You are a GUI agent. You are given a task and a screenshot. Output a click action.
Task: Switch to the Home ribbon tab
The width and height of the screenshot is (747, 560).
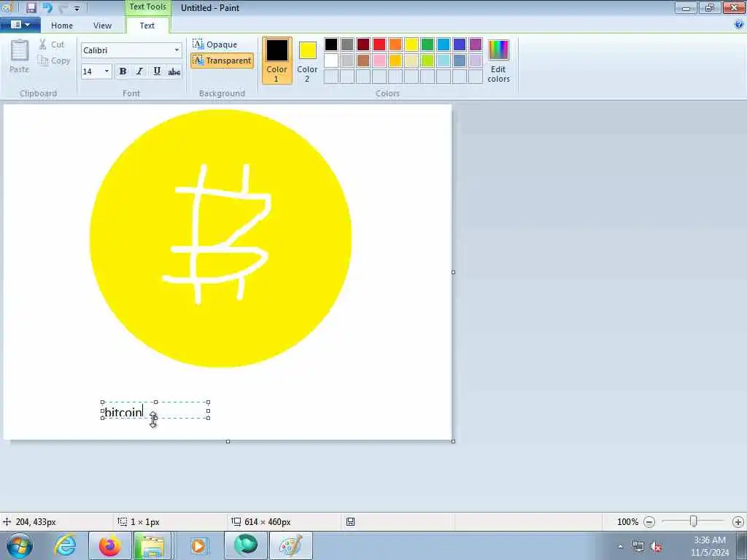(x=62, y=26)
